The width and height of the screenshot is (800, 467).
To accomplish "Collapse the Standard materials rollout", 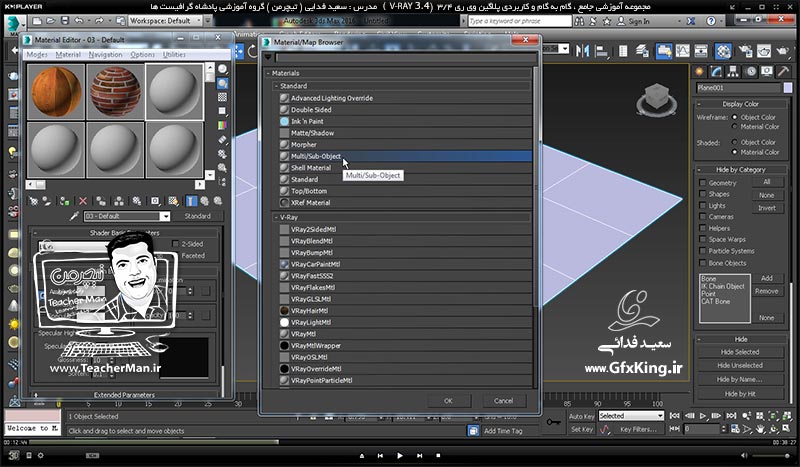I will point(276,86).
